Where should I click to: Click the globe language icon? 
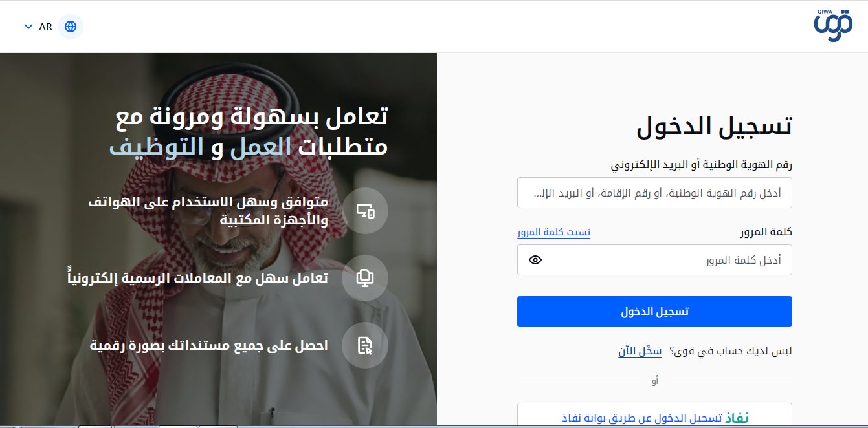point(71,27)
